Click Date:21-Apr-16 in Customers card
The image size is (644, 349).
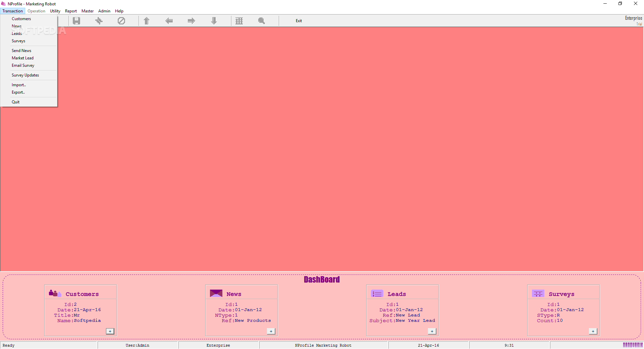[79, 310]
